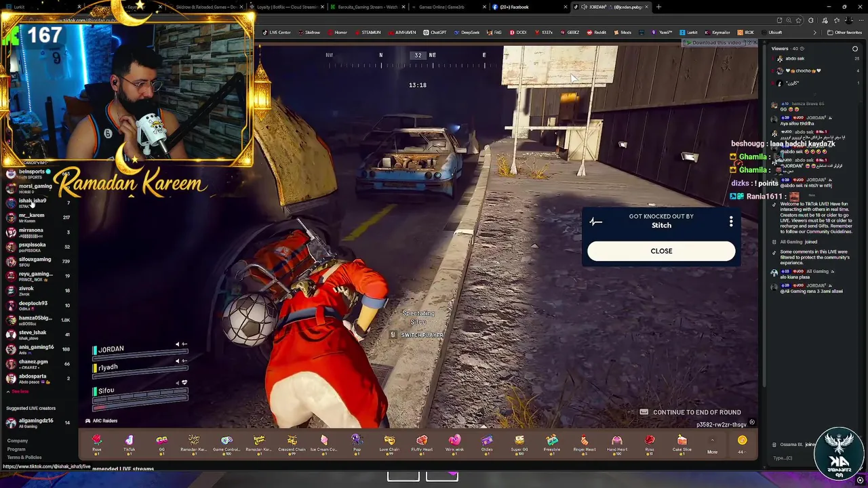Send the Cake Slice gift
The height and width of the screenshot is (488, 868).
pyautogui.click(x=682, y=443)
